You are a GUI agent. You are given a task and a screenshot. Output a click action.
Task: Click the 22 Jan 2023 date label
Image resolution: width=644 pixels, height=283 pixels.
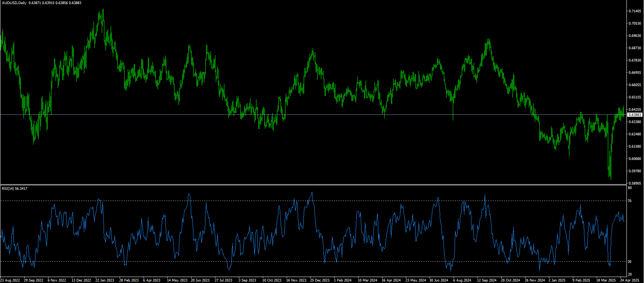click(105, 280)
